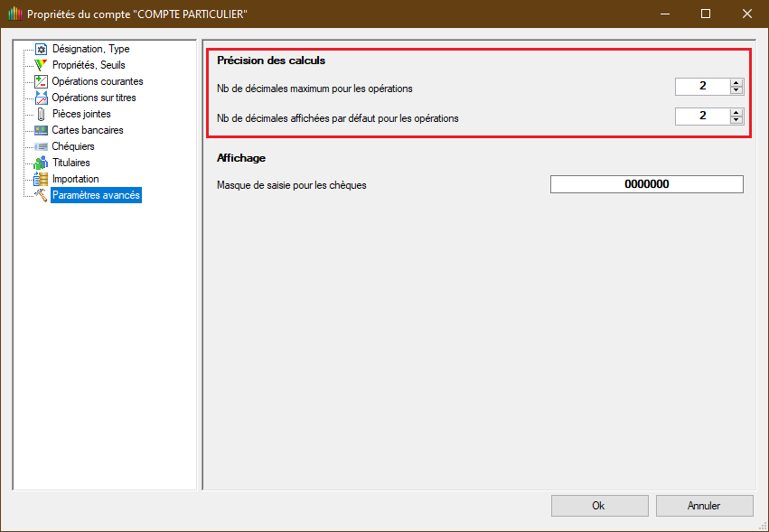The width and height of the screenshot is (769, 532).
Task: Click the Opérations sur titres icon
Action: click(x=41, y=98)
